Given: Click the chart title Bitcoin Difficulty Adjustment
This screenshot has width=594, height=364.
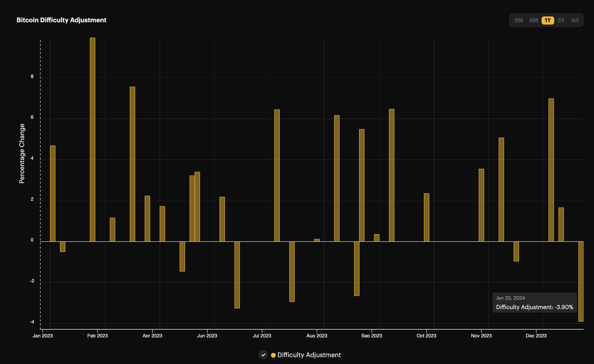Looking at the screenshot, I should coord(61,20).
